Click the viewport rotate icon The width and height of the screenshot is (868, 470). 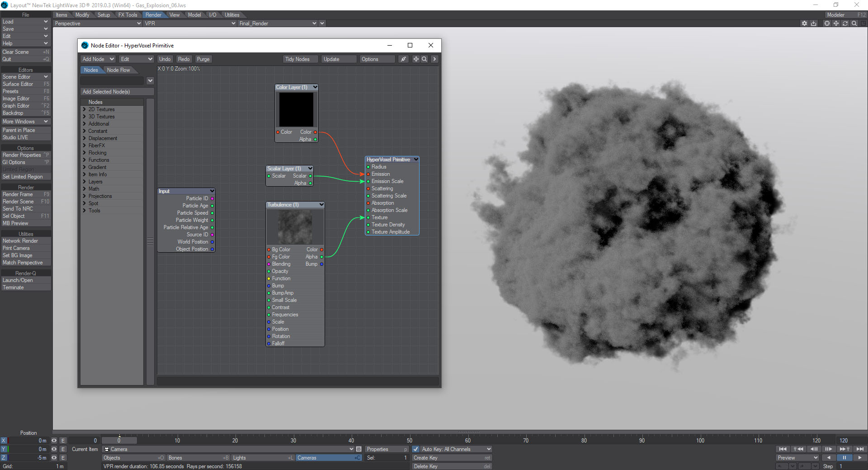point(845,23)
